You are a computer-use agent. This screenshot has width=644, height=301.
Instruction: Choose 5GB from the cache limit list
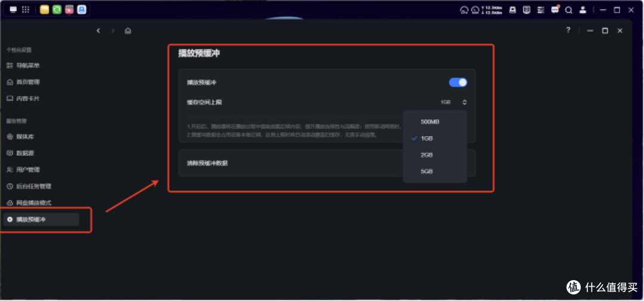tap(435, 171)
